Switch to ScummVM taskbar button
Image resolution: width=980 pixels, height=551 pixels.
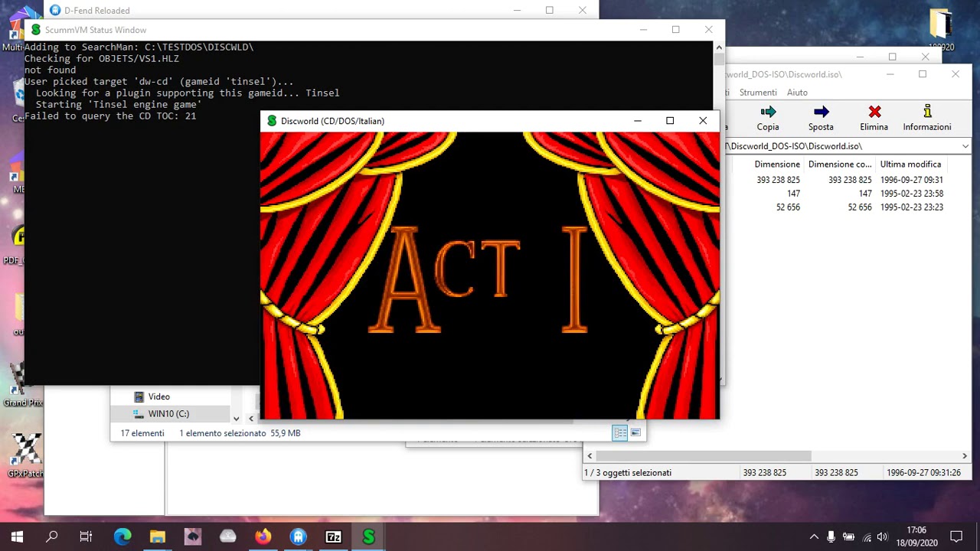point(369,536)
